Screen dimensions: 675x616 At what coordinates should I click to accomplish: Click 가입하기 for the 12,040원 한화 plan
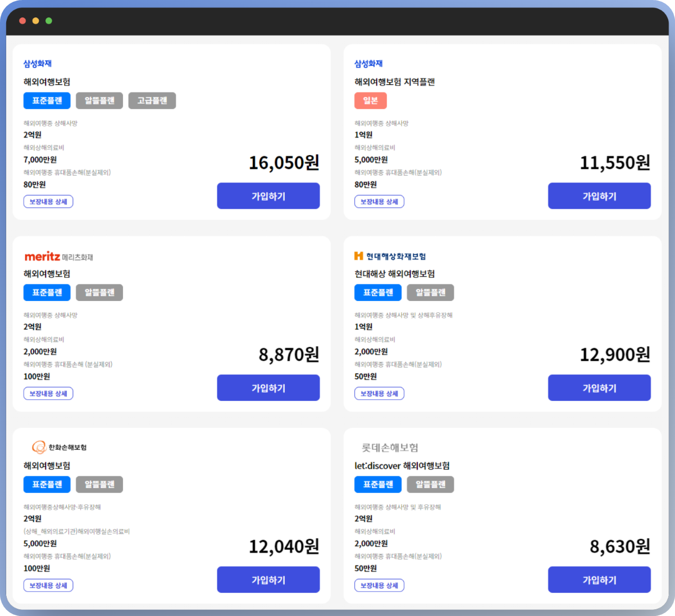[268, 580]
